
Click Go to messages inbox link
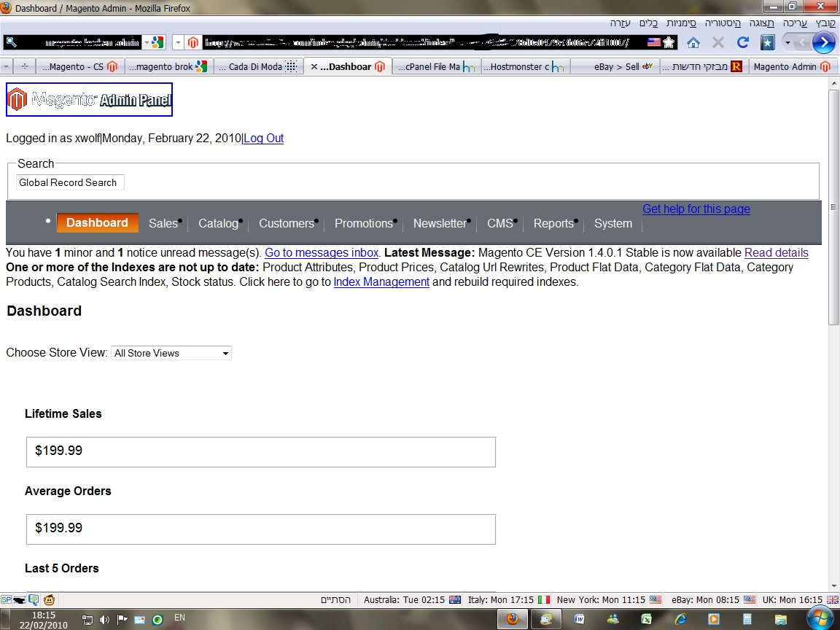point(322,253)
